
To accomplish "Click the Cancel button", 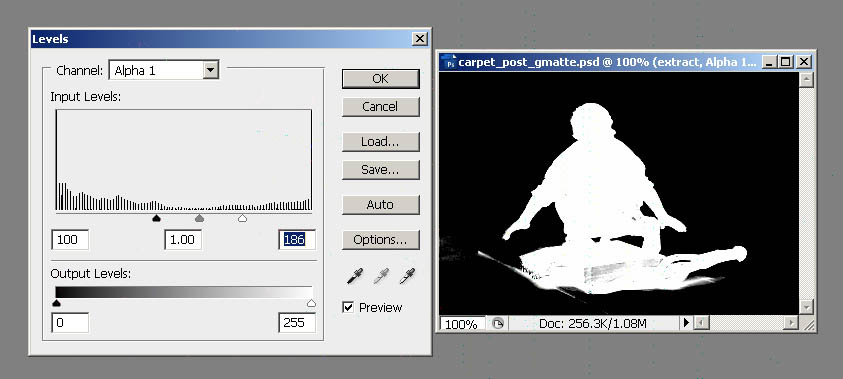I will (x=380, y=106).
